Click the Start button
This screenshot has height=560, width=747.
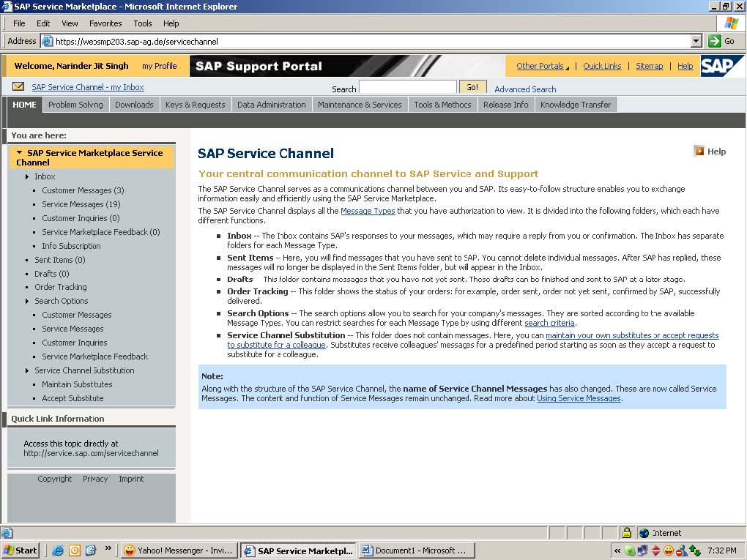(x=20, y=550)
